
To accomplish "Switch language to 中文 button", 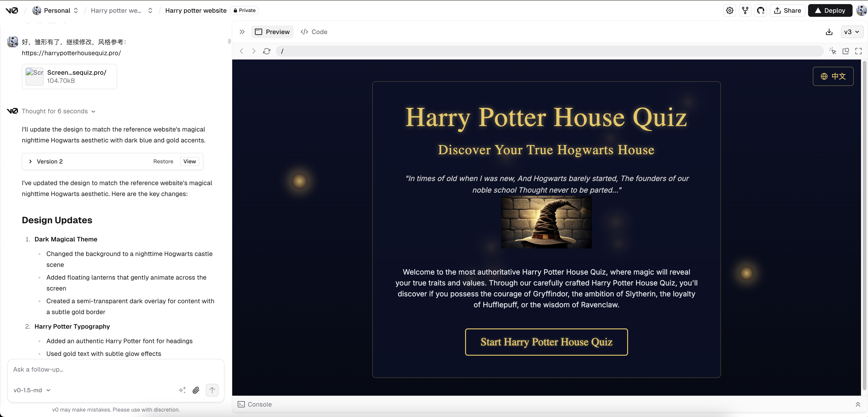I will 833,76.
